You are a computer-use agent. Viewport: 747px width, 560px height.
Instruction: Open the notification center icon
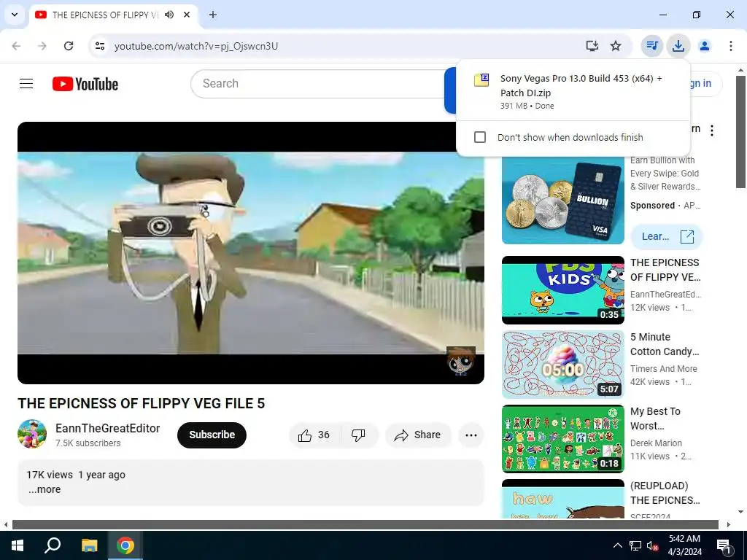pyautogui.click(x=724, y=545)
